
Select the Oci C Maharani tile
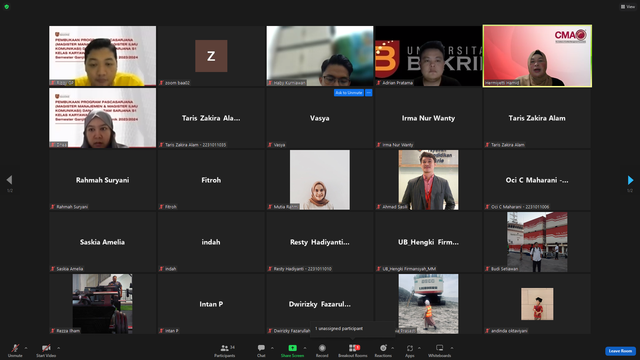537,180
